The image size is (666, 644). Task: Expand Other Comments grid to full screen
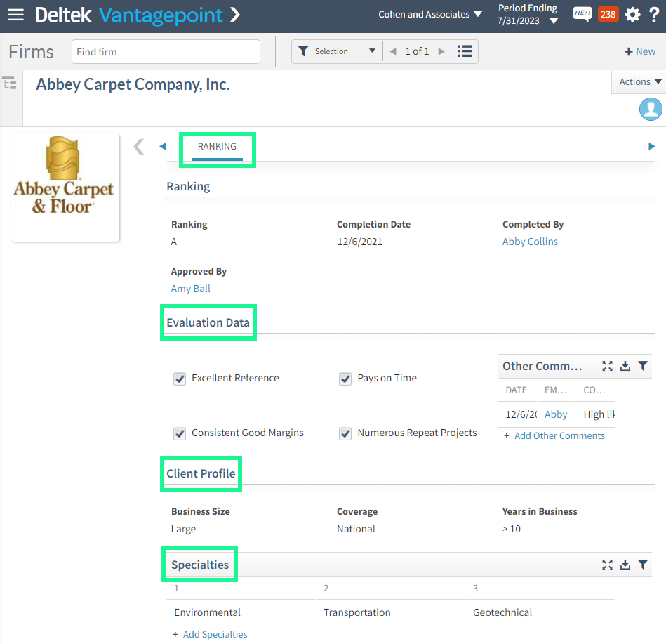pos(607,366)
